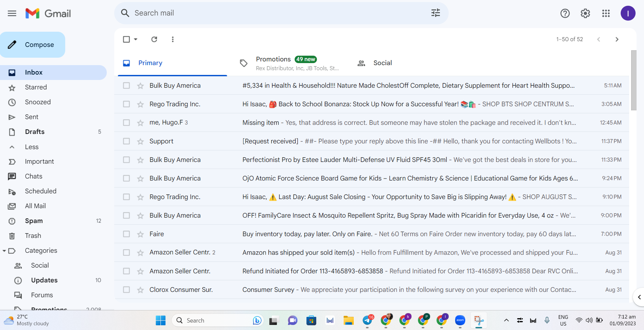The height and width of the screenshot is (330, 644).
Task: Click the search magnifier icon
Action: coord(125,13)
